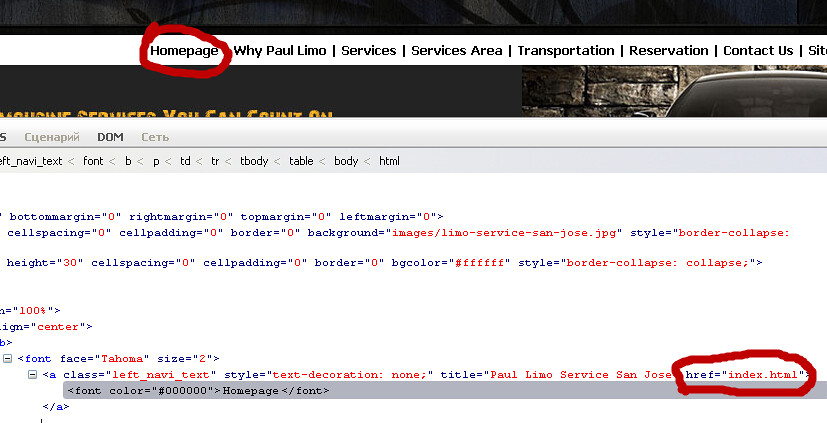Select the tr element in breadcrumb path

coord(215,161)
